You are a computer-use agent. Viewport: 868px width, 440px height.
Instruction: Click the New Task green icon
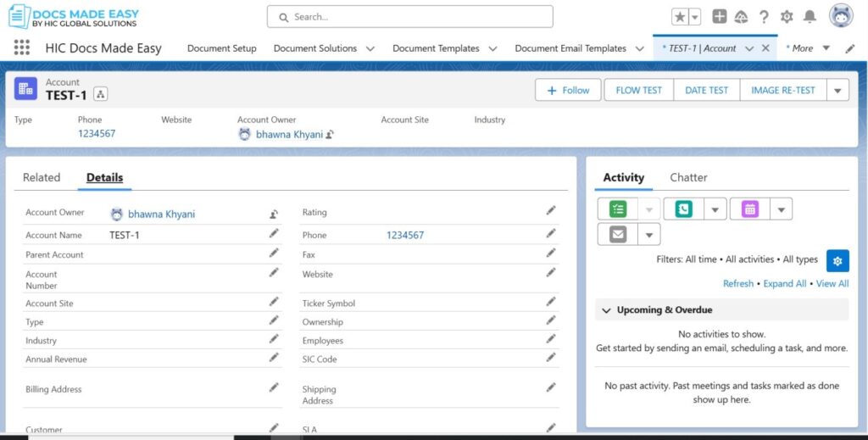618,209
